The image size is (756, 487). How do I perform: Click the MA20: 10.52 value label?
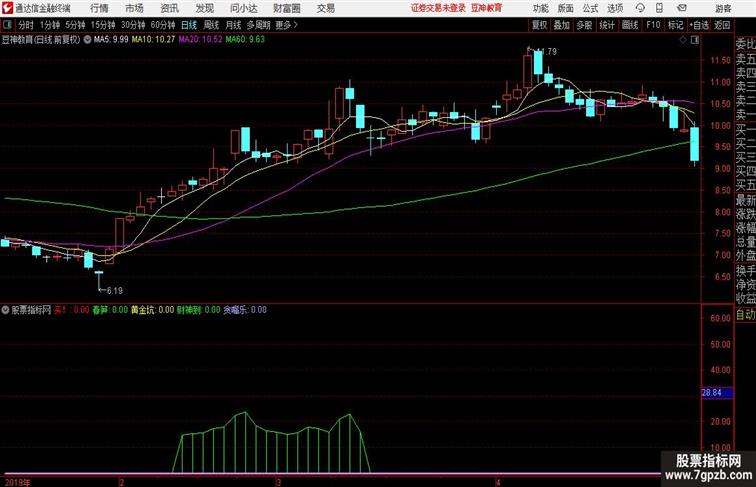(201, 40)
